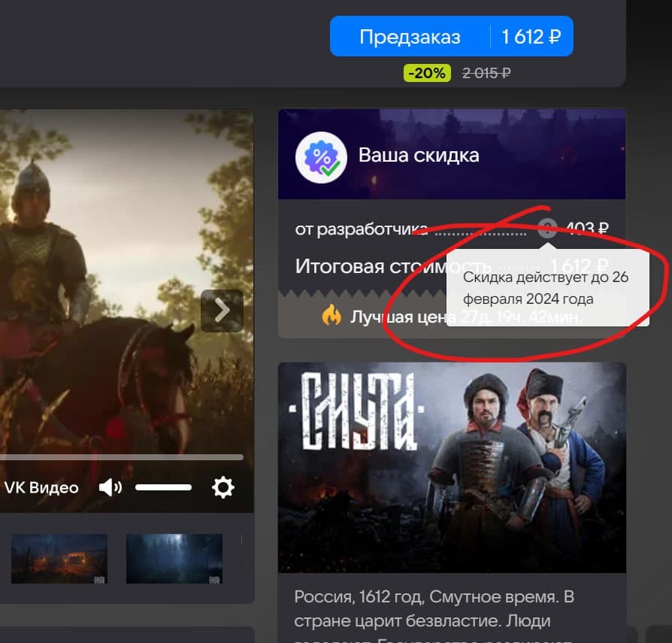Click the от разработчика discount row label

[x=362, y=229]
